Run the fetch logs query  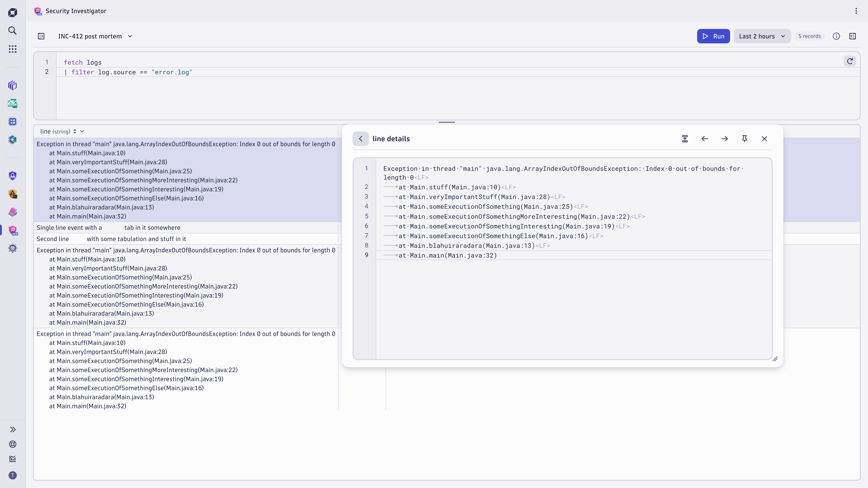tap(713, 36)
